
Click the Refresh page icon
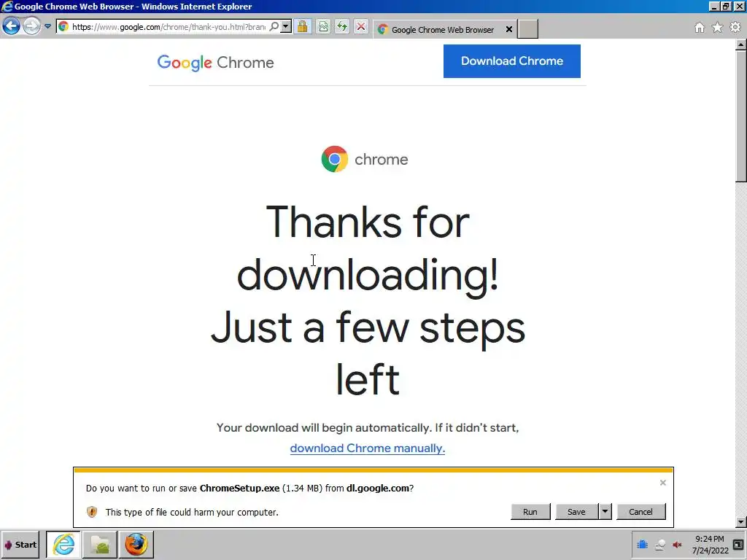[x=342, y=27]
